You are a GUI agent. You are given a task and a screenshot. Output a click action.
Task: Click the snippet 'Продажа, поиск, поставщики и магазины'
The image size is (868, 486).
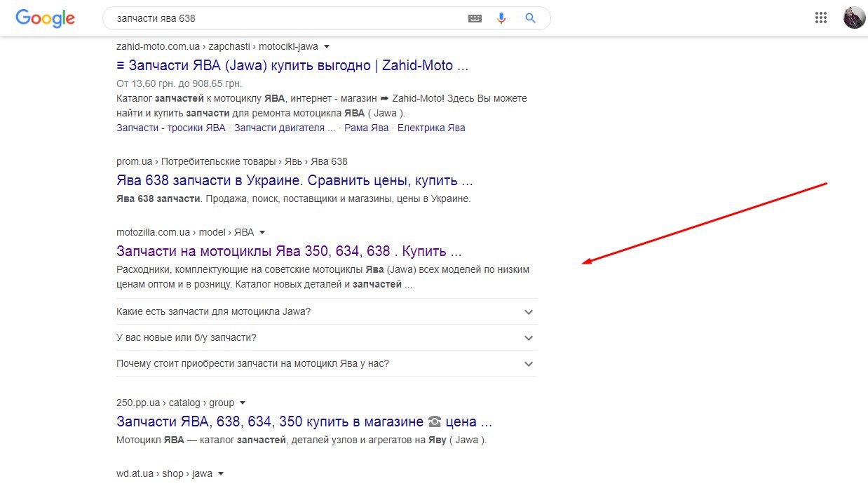coord(294,198)
